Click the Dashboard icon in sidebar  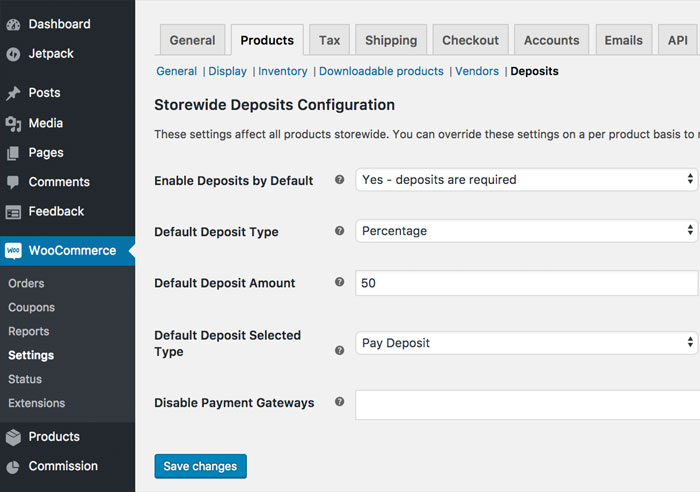pyautogui.click(x=13, y=24)
